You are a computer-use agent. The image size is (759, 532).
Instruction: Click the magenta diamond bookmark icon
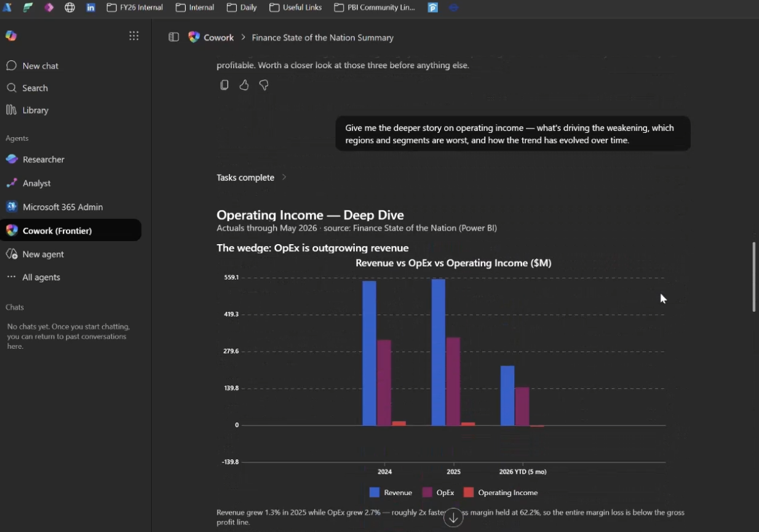[x=49, y=7]
